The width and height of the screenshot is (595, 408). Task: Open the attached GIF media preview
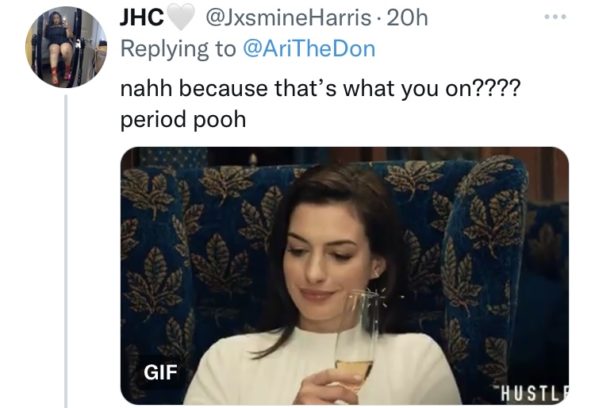344,275
